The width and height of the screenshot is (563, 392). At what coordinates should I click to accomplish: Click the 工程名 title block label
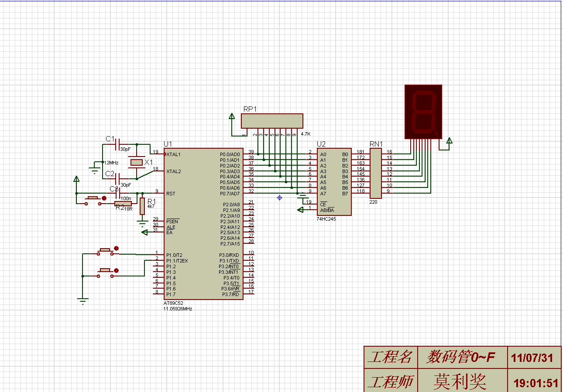pyautogui.click(x=389, y=358)
